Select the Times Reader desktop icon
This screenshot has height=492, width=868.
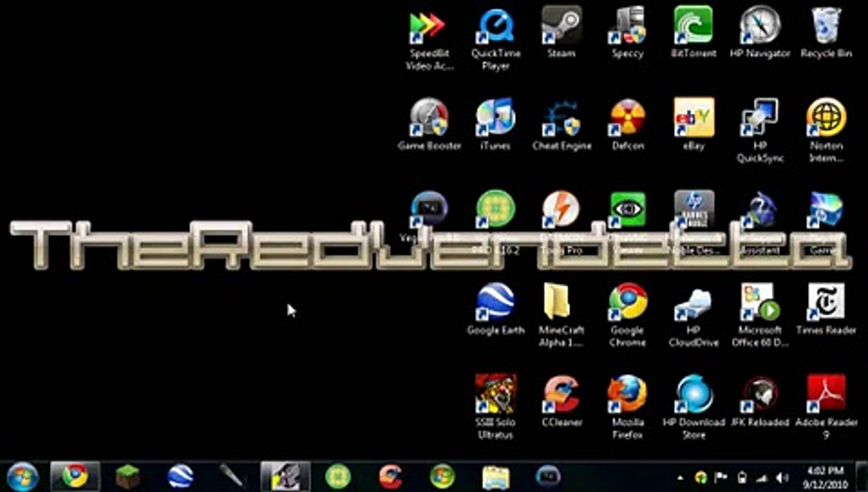tap(826, 309)
